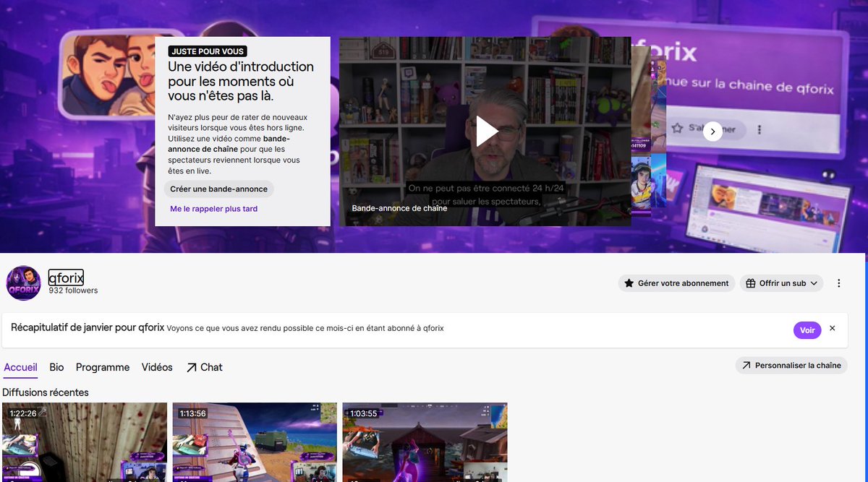This screenshot has height=482, width=868.
Task: Click the arrow icon in Personnaliser la chaîne
Action: pyautogui.click(x=746, y=366)
